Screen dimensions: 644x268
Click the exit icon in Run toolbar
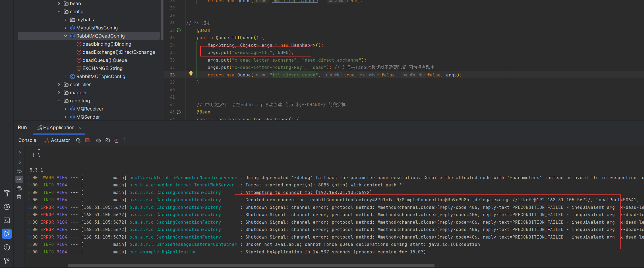[x=116, y=140]
